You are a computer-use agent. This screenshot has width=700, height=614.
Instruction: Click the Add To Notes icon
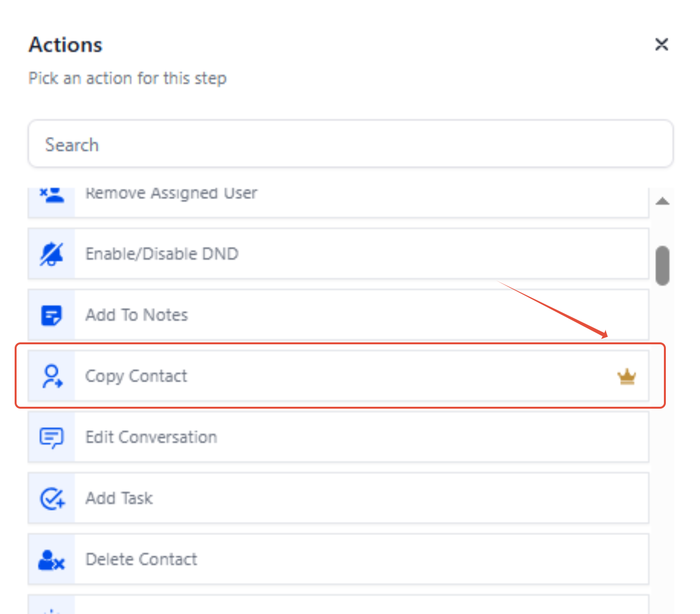[x=52, y=315]
